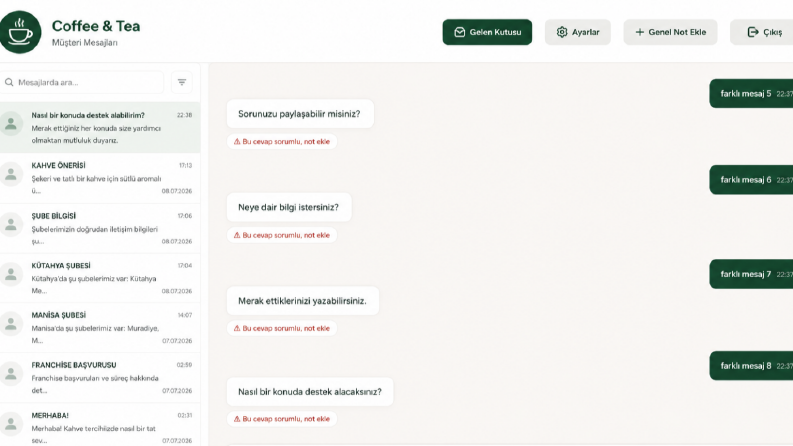Focus the Mesajlarda ara search field

pyautogui.click(x=82, y=82)
